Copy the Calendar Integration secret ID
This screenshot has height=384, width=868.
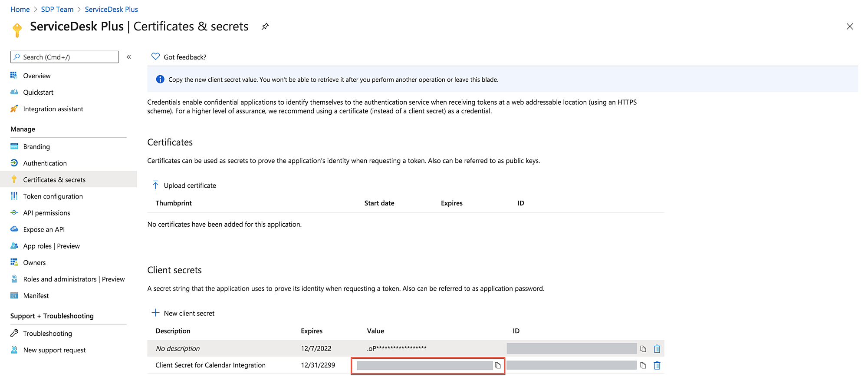tap(643, 365)
